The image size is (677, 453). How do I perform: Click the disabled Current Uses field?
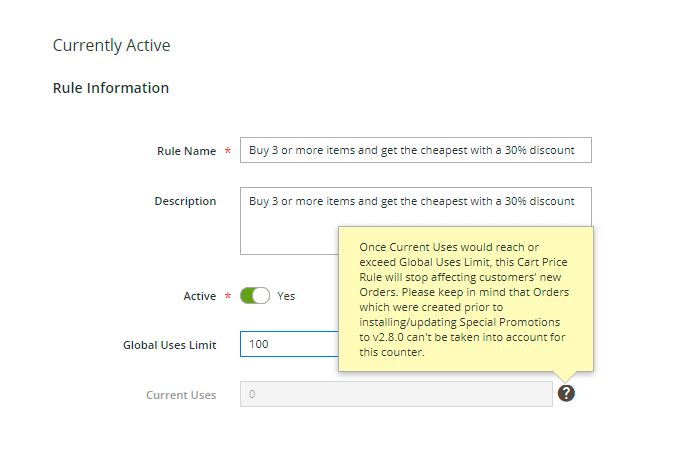[x=395, y=394]
